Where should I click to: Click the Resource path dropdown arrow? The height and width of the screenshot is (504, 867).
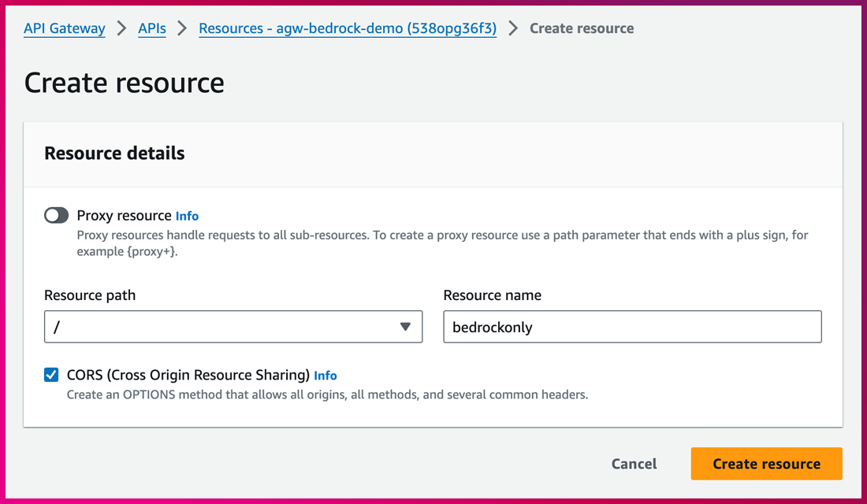(405, 327)
